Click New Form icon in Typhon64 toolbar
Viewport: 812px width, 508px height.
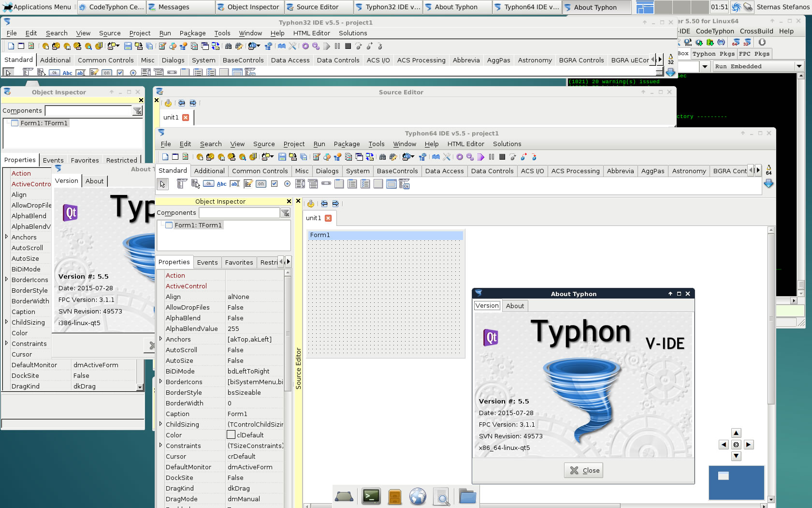[x=175, y=157]
